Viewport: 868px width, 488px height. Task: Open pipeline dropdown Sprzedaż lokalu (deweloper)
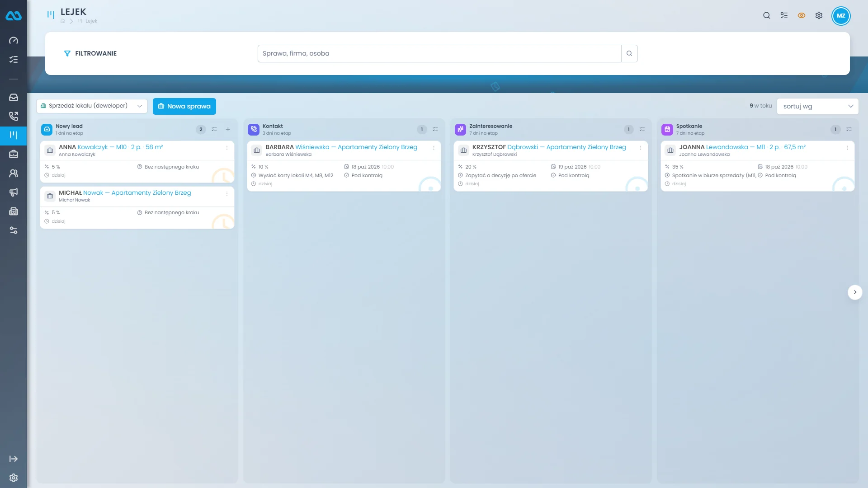tap(92, 106)
